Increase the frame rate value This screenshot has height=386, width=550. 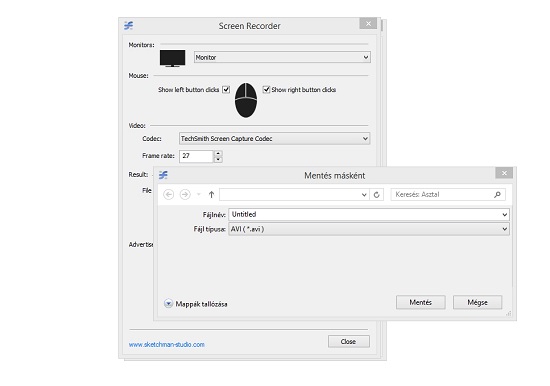(x=218, y=153)
